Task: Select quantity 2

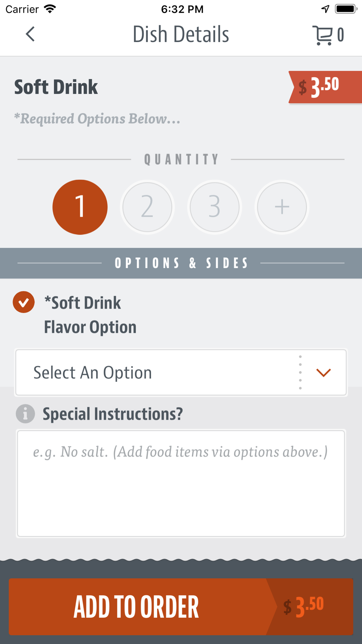Action: [147, 207]
